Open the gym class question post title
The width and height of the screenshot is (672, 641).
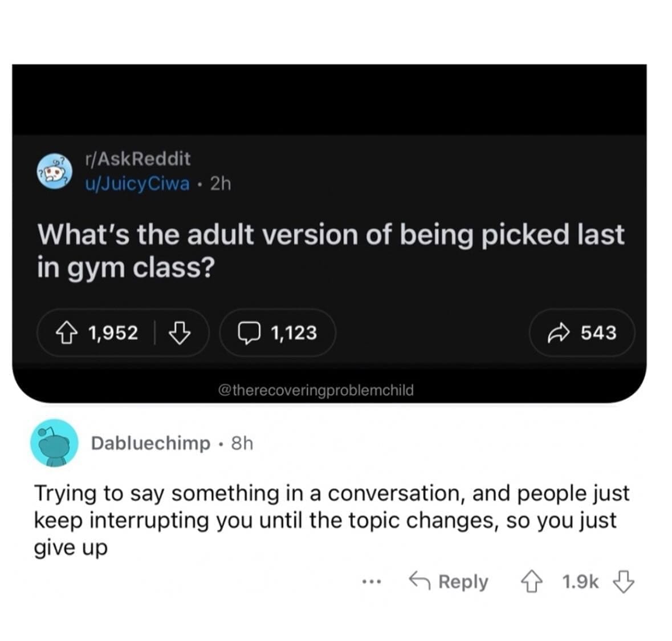click(x=331, y=250)
